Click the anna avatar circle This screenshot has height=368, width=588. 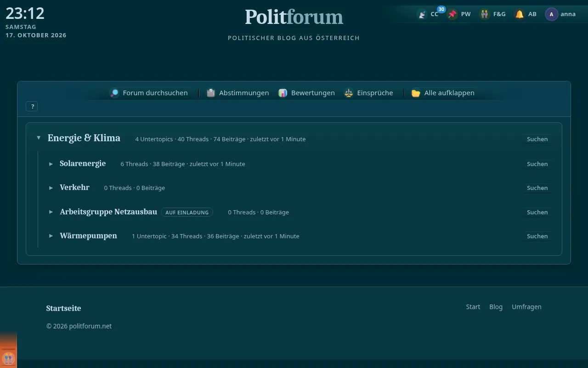tap(551, 14)
